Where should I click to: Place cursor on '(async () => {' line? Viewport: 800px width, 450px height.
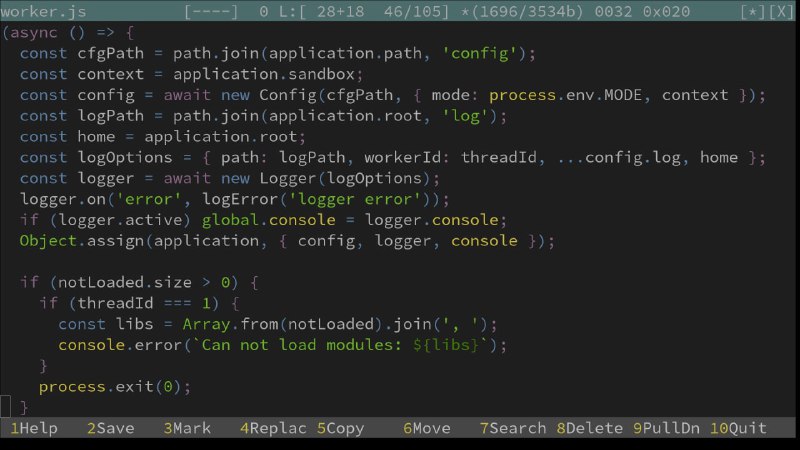point(68,33)
